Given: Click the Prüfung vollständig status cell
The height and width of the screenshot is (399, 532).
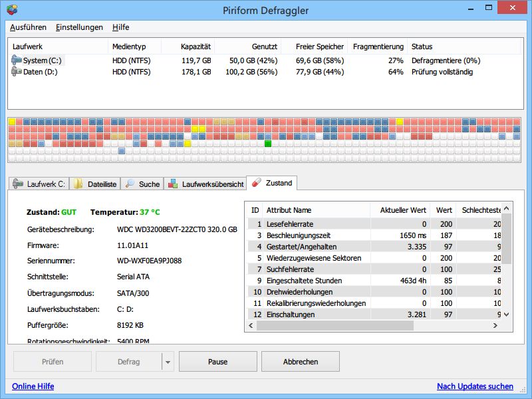Looking at the screenshot, I should coord(442,72).
